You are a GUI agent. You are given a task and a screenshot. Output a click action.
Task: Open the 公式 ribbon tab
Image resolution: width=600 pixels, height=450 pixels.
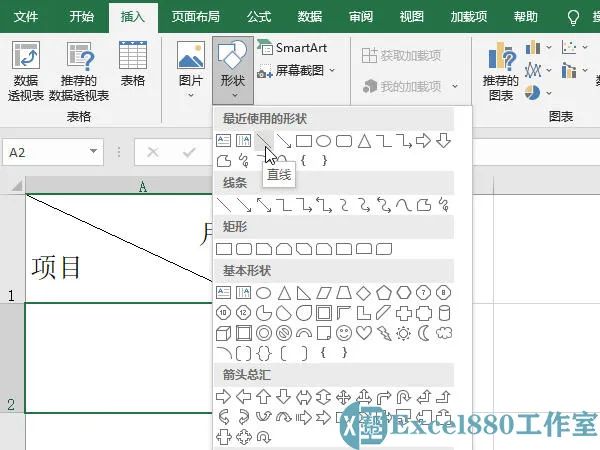pos(259,16)
